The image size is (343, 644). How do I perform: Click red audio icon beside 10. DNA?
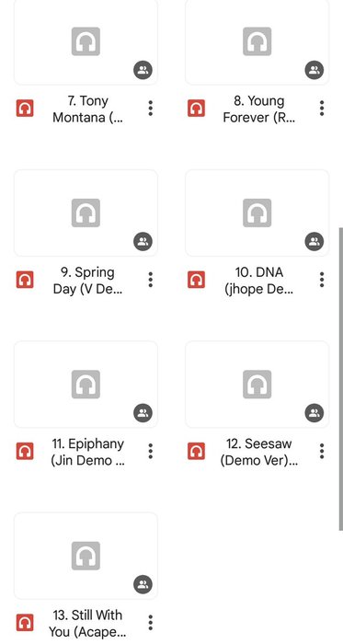point(196,280)
